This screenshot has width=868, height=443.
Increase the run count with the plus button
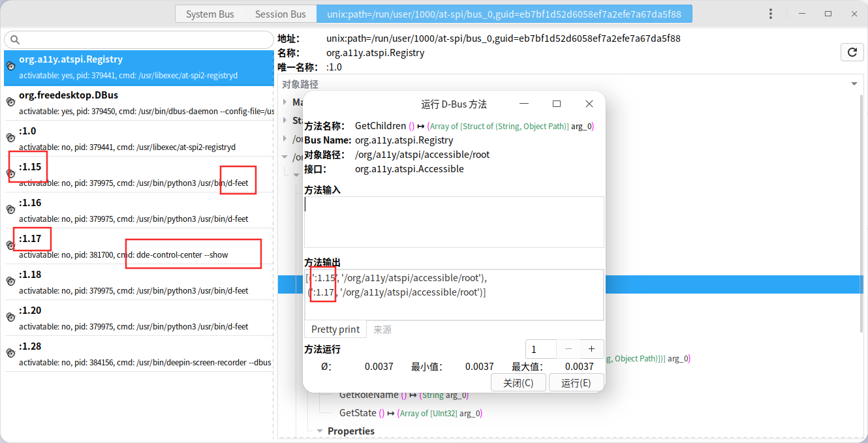pyautogui.click(x=591, y=349)
